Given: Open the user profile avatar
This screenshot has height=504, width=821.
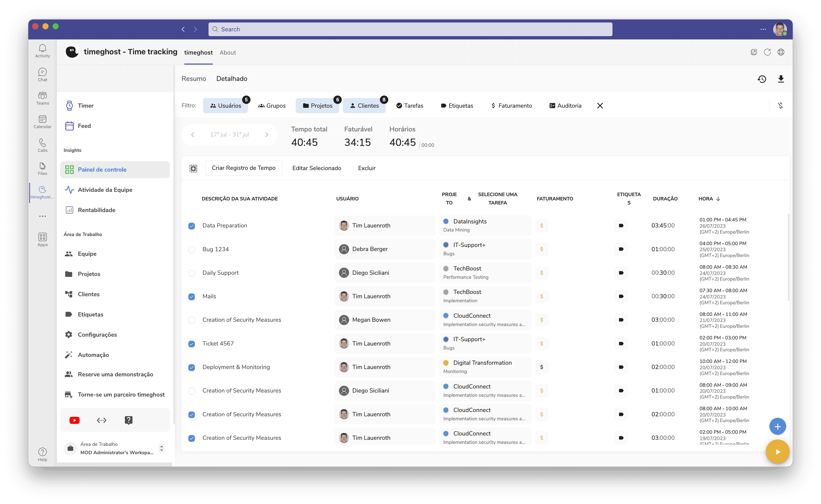Looking at the screenshot, I should 780,29.
